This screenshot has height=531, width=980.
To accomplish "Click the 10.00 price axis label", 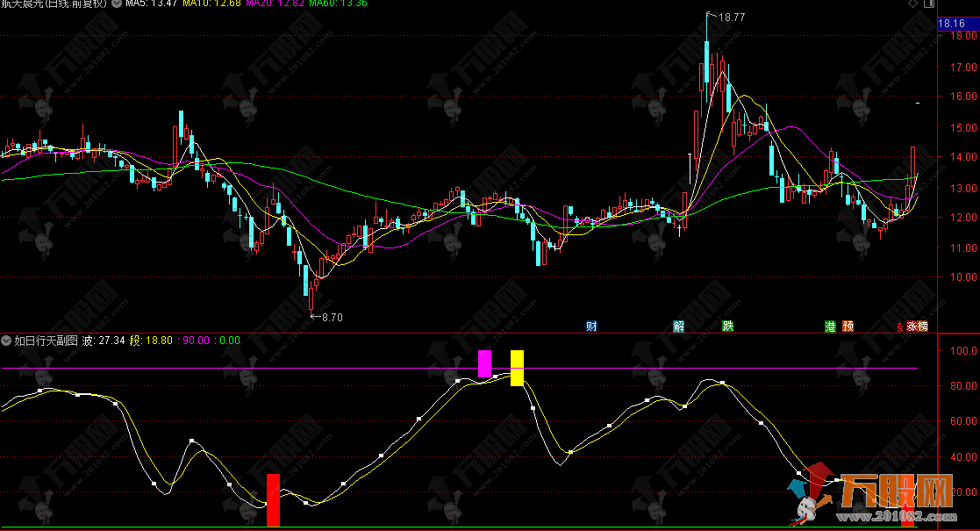I will (963, 277).
